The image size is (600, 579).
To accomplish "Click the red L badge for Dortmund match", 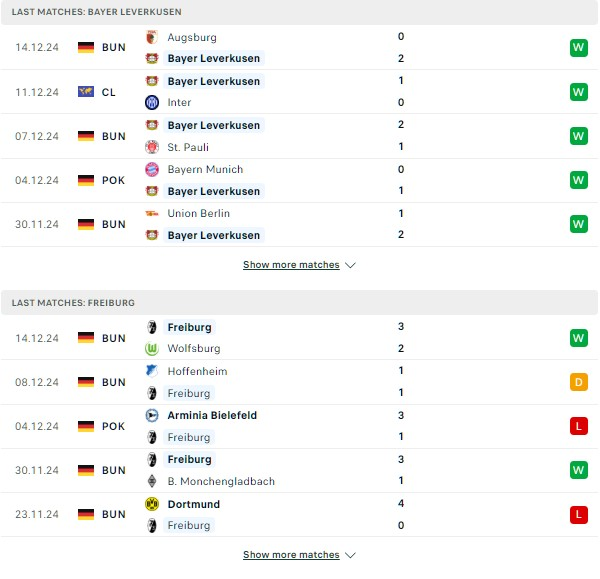I will click(x=578, y=514).
